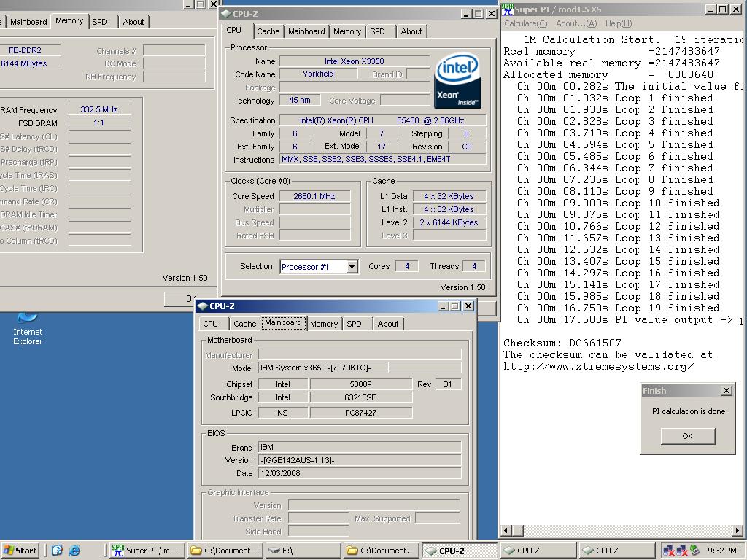This screenshot has height=560, width=747.
Task: Click the PC87427 LPCIO field
Action: point(360,413)
